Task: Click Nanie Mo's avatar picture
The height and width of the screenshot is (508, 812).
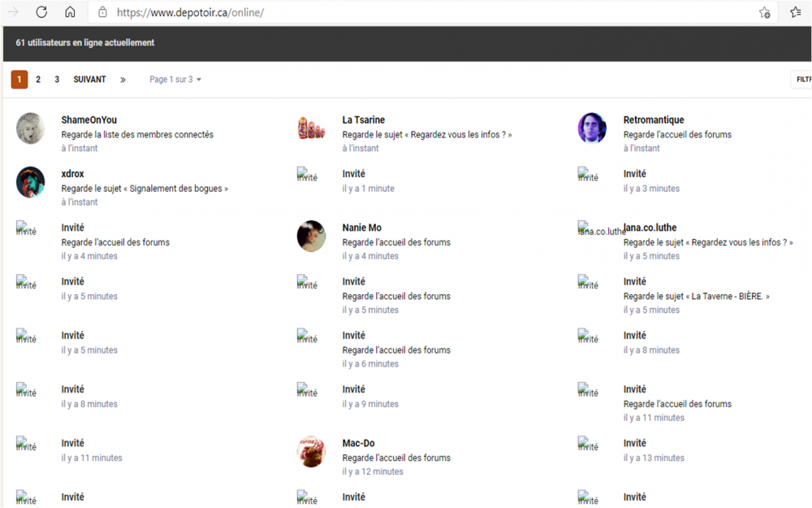Action: point(311,236)
